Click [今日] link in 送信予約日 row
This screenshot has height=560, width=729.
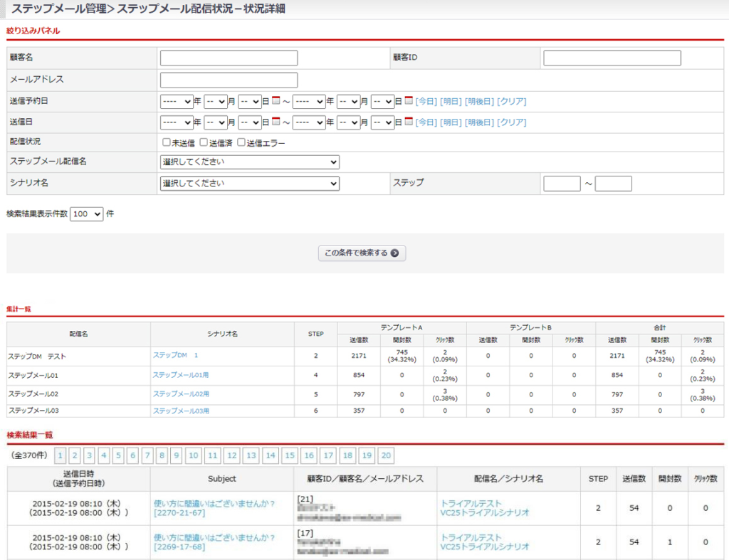(x=426, y=101)
